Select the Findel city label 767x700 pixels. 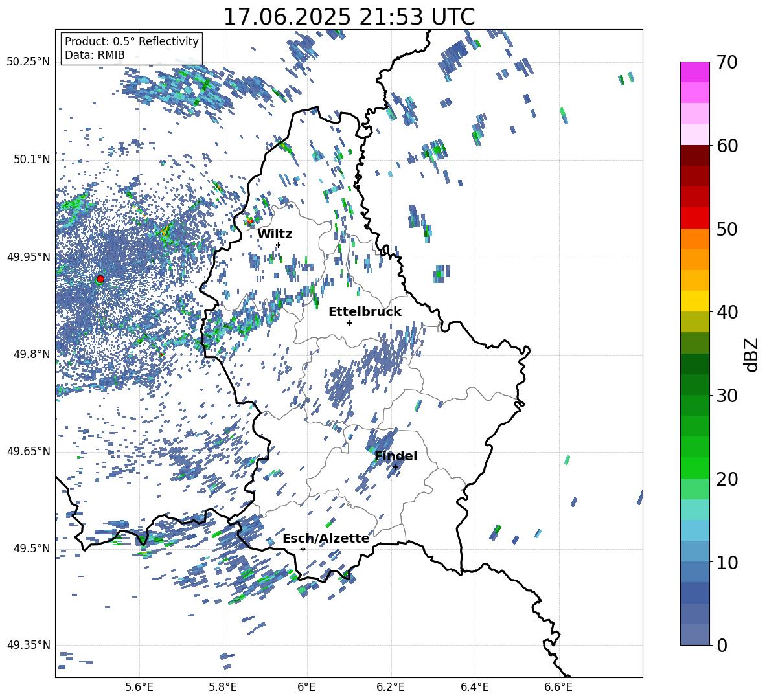coord(396,456)
